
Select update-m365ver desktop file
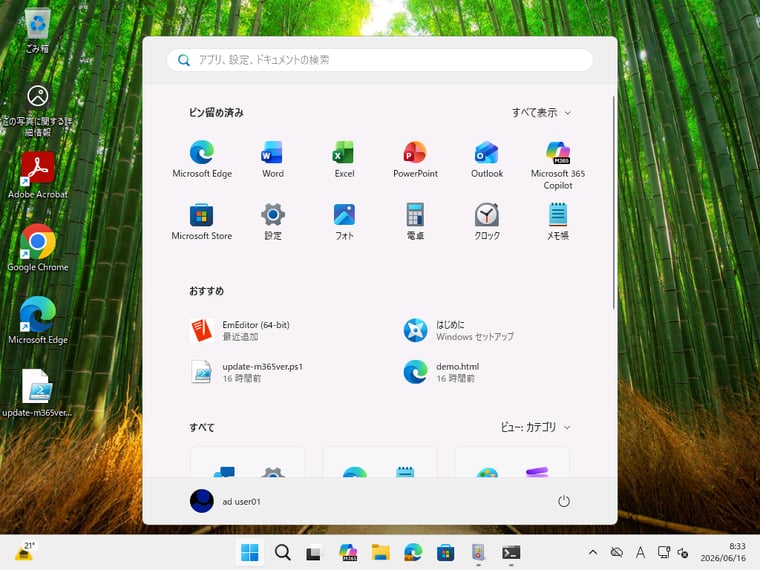point(37,394)
